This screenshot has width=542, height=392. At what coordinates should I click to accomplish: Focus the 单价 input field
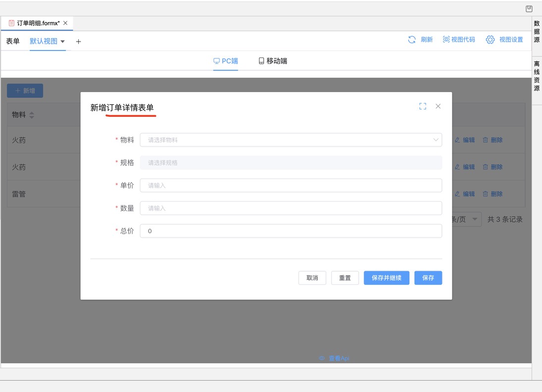click(291, 186)
